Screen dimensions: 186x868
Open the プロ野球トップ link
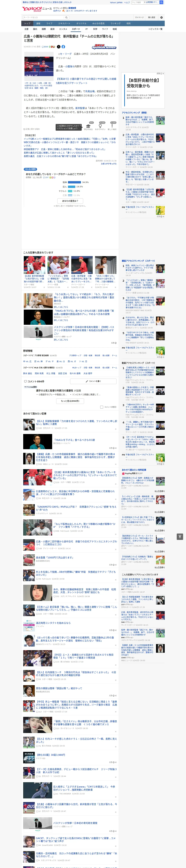[75, 355]
